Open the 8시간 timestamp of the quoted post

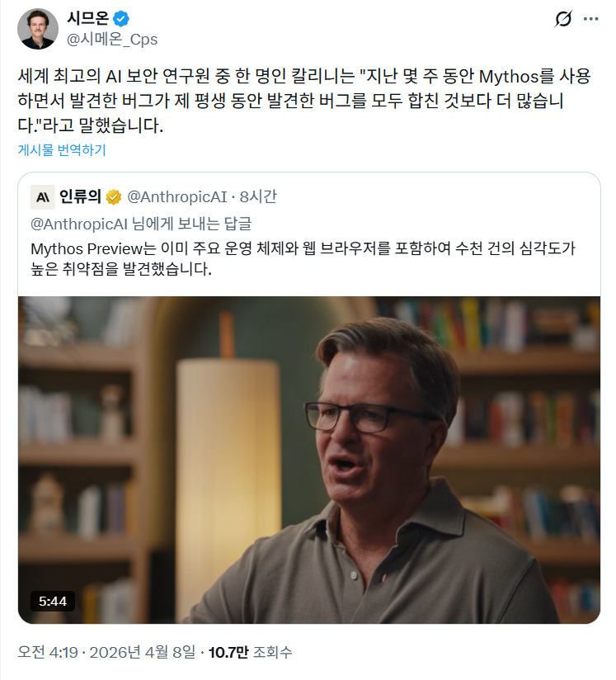[x=257, y=196]
